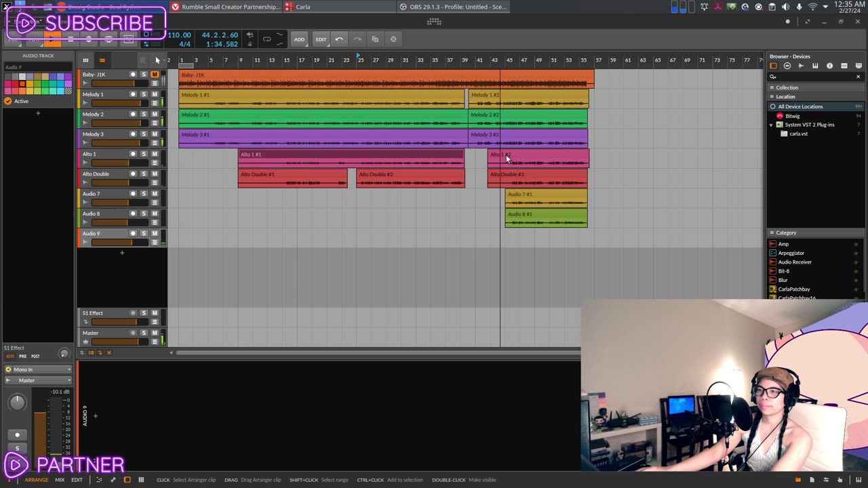Switch to the Carla window tab
The width and height of the screenshot is (868, 488).
tap(339, 7)
